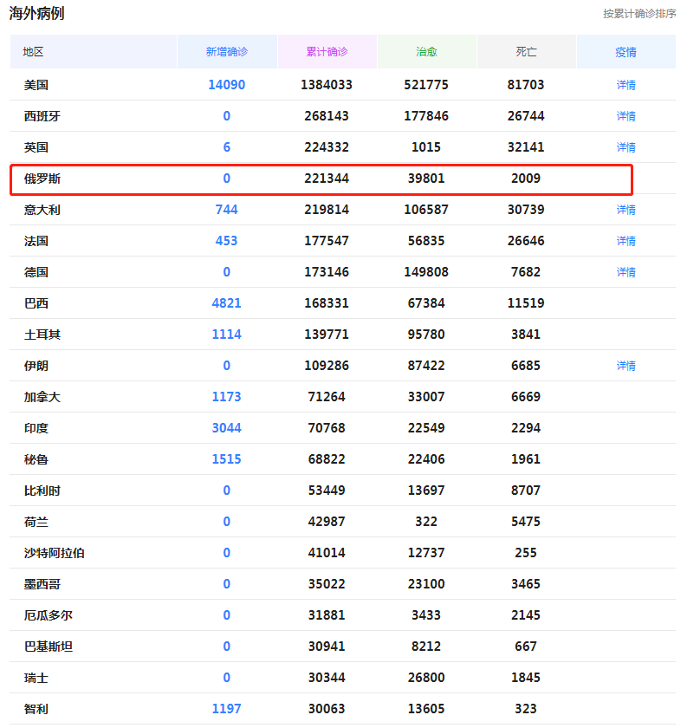Click the 新增确诊 column header
Viewport: 700px width, 728px height.
(226, 51)
